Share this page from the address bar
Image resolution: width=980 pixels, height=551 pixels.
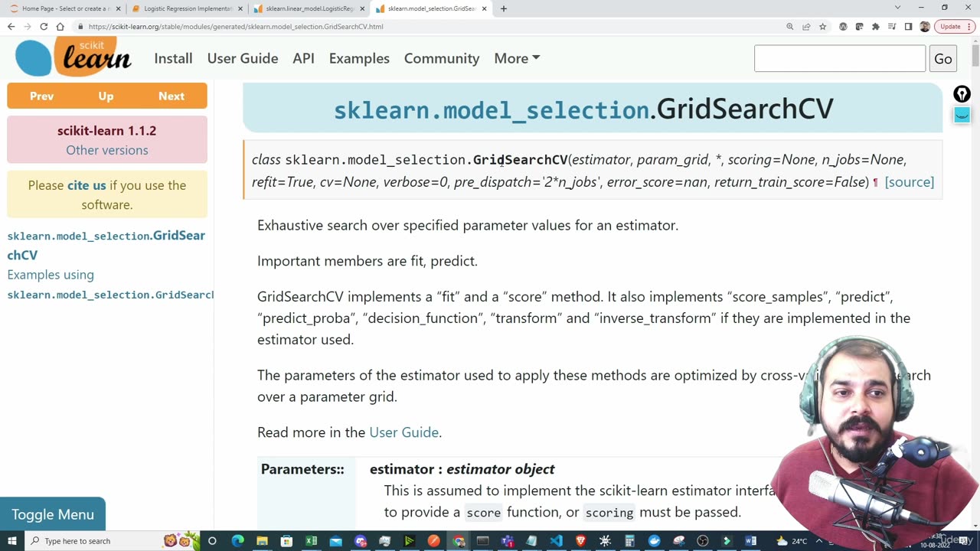click(x=806, y=26)
